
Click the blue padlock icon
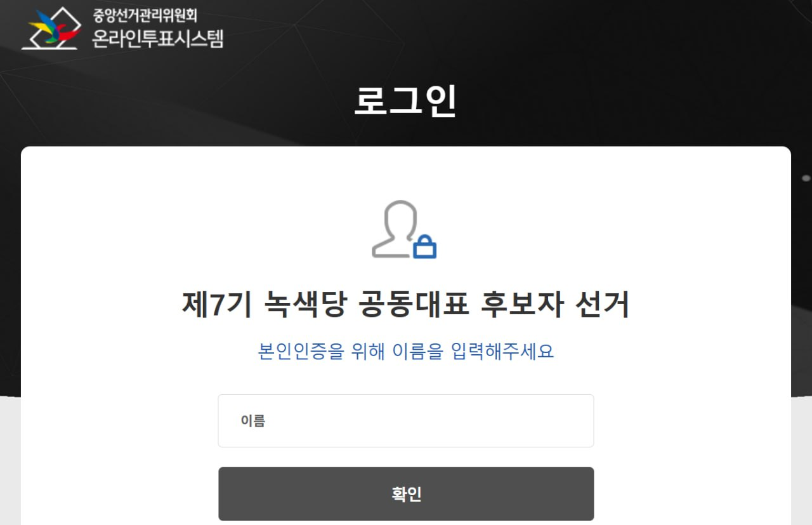pos(424,246)
